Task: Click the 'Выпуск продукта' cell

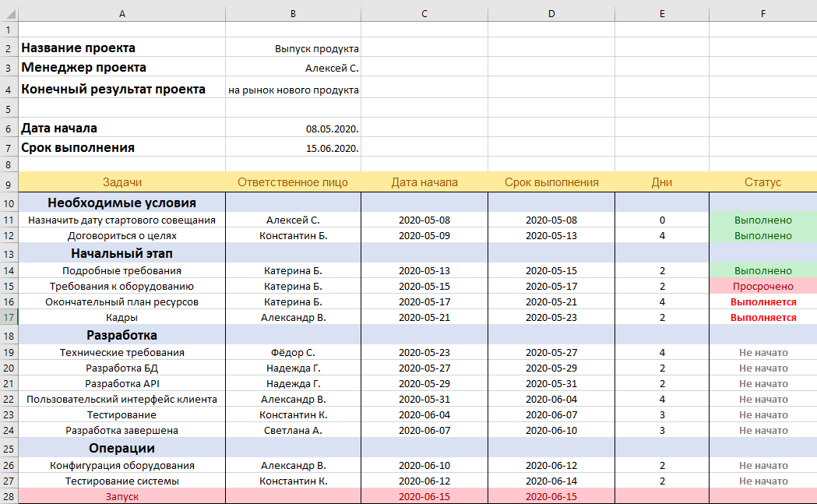Action: [x=294, y=48]
